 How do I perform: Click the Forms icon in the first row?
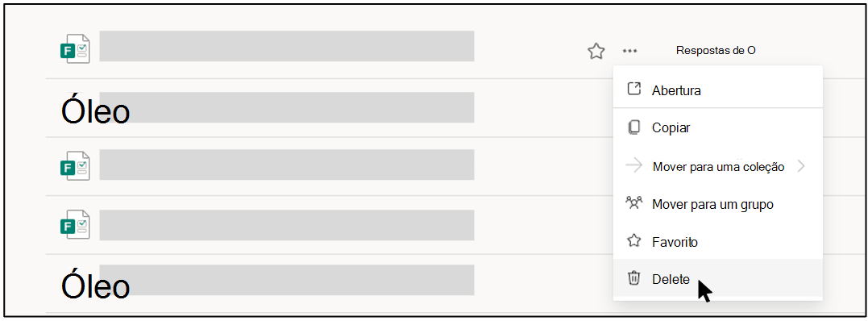click(x=75, y=48)
